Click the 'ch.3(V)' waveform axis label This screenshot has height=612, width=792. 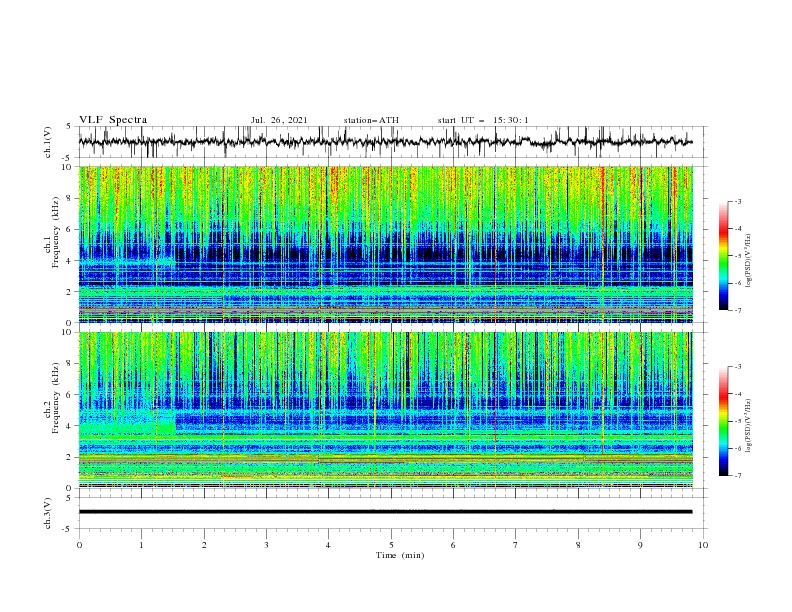point(48,513)
